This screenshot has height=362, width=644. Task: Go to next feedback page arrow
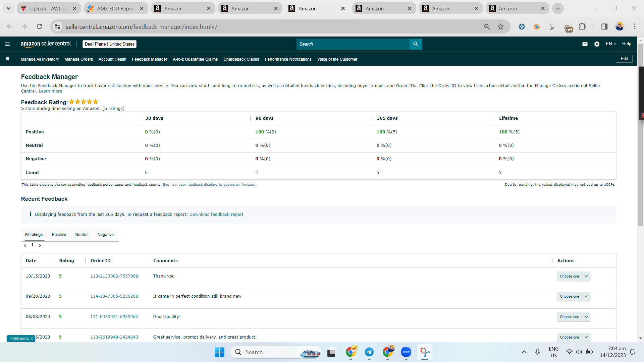(40, 245)
